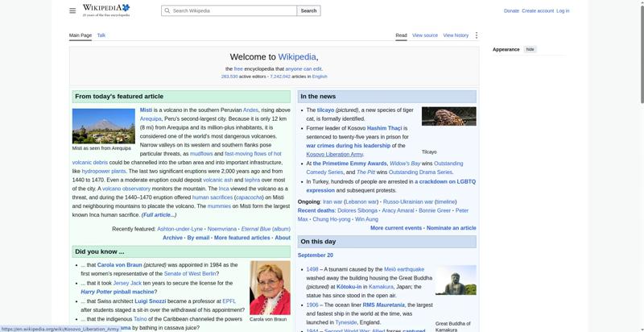Open the Carola von Braun text link
This screenshot has height=332, width=644.
click(x=119, y=265)
